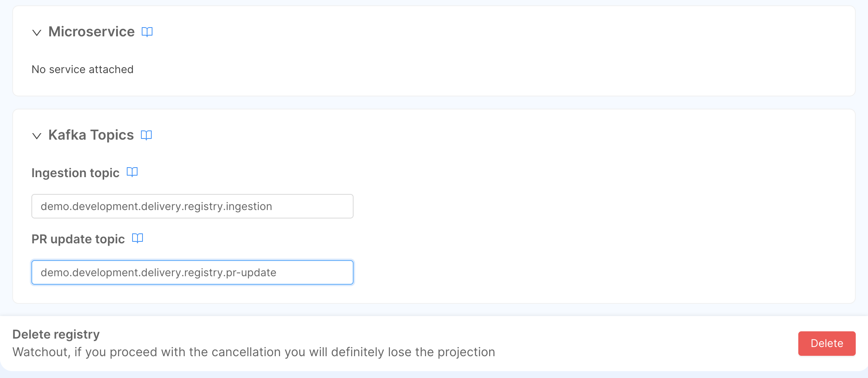Select the Ingestion topic input field
Screen dimensions: 868x378
coord(192,206)
